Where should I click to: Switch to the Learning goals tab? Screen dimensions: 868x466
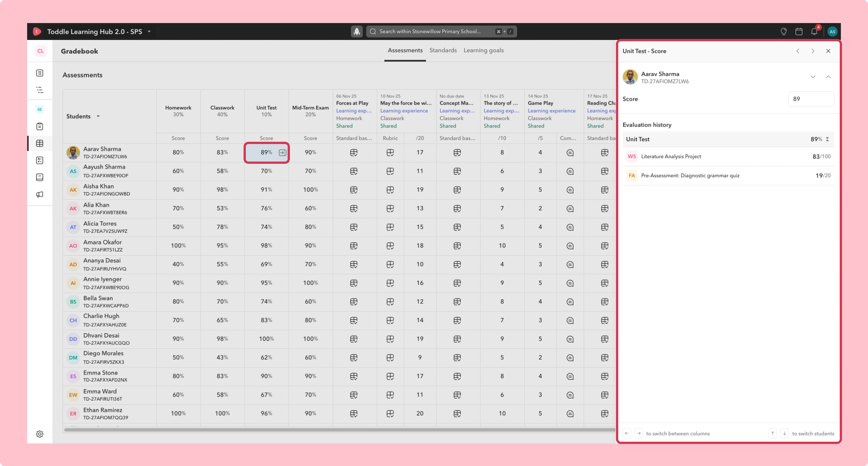484,51
